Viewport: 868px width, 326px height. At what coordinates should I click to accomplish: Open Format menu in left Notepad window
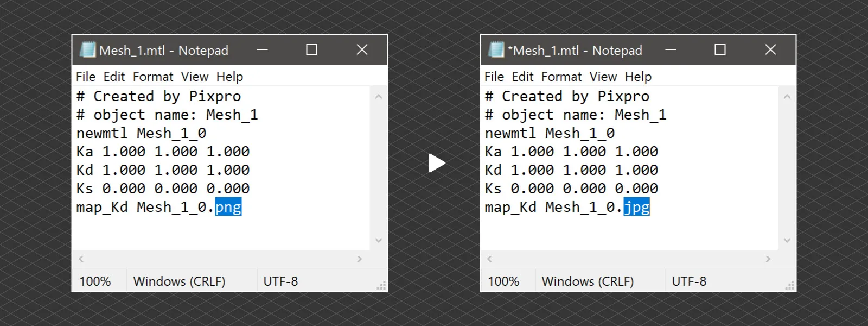point(153,77)
